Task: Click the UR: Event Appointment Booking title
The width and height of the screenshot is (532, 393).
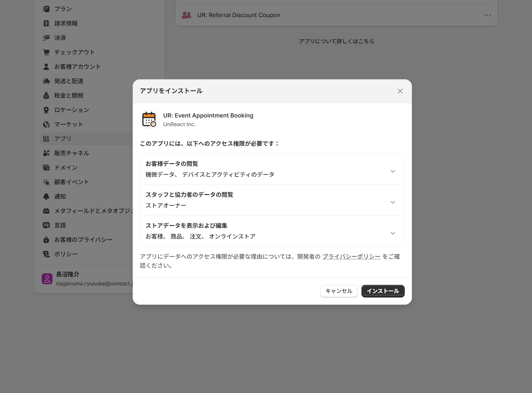Action: (208, 115)
